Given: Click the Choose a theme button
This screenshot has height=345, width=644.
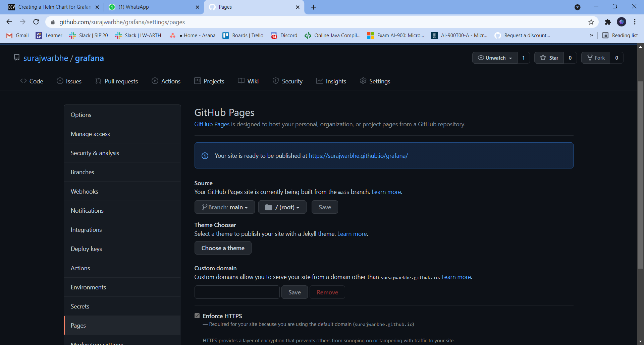Looking at the screenshot, I should point(223,248).
